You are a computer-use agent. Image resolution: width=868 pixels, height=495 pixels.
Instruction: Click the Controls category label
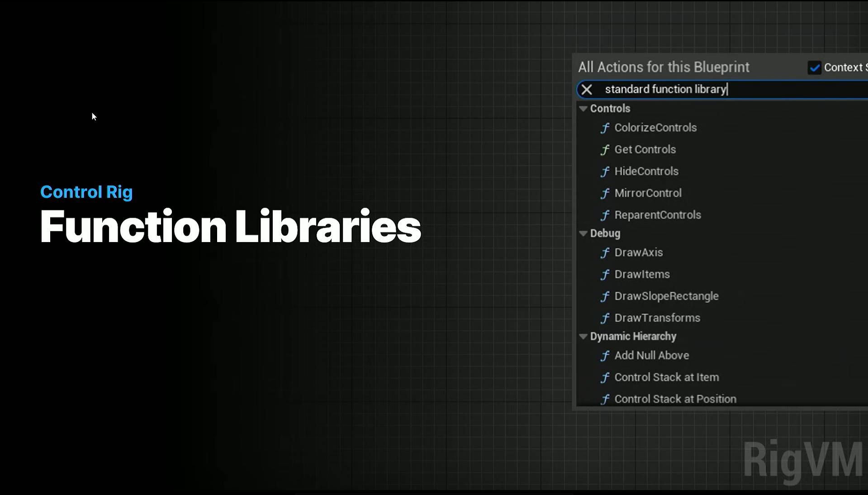pyautogui.click(x=610, y=109)
